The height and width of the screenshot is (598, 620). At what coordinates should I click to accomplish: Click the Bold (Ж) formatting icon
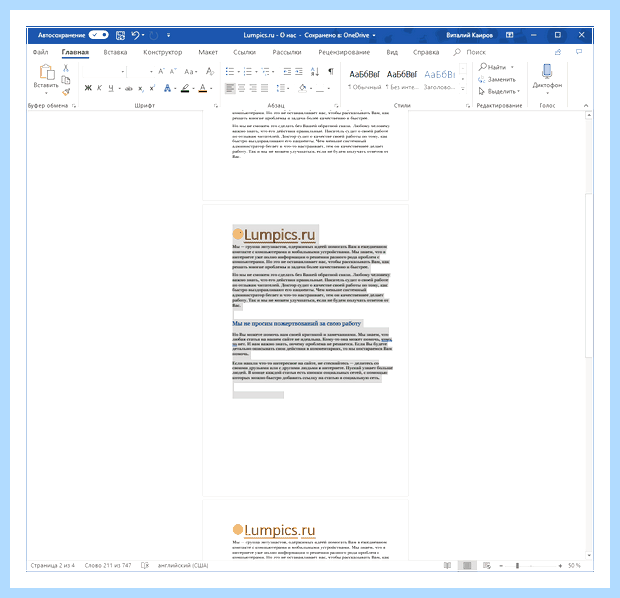88,88
